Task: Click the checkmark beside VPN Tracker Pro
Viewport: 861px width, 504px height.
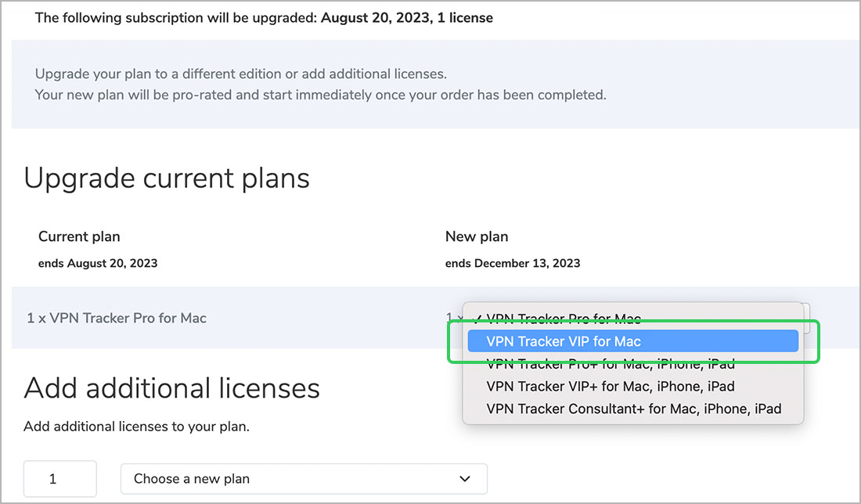Action: pyautogui.click(x=477, y=319)
